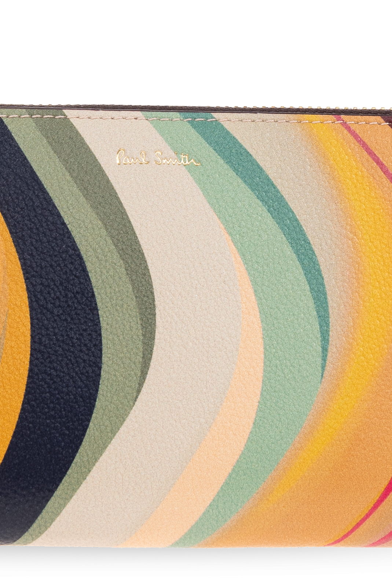Click the gold Paul Smith logo text
Screen dimensions: 392x588
(x=158, y=158)
